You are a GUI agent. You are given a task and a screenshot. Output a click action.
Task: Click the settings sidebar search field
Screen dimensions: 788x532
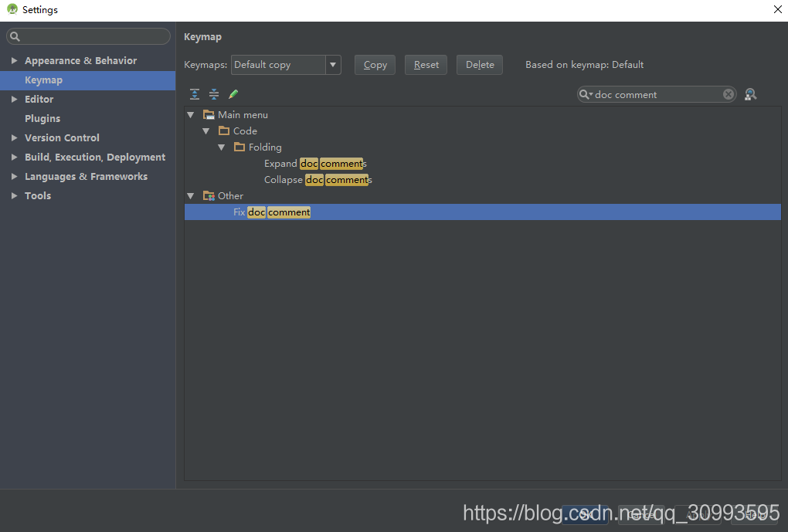[88, 36]
